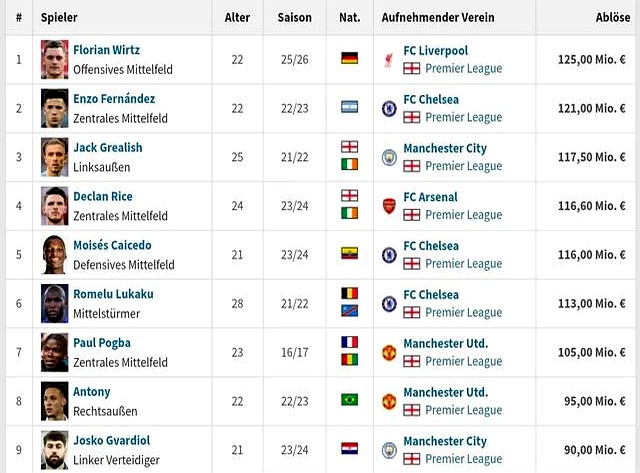Screen dimensions: 640x473
Task: Open the FC Liverpool club link
Action: [x=436, y=51]
